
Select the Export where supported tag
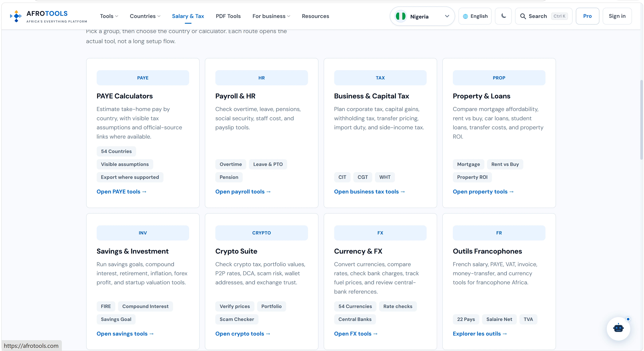pyautogui.click(x=130, y=177)
